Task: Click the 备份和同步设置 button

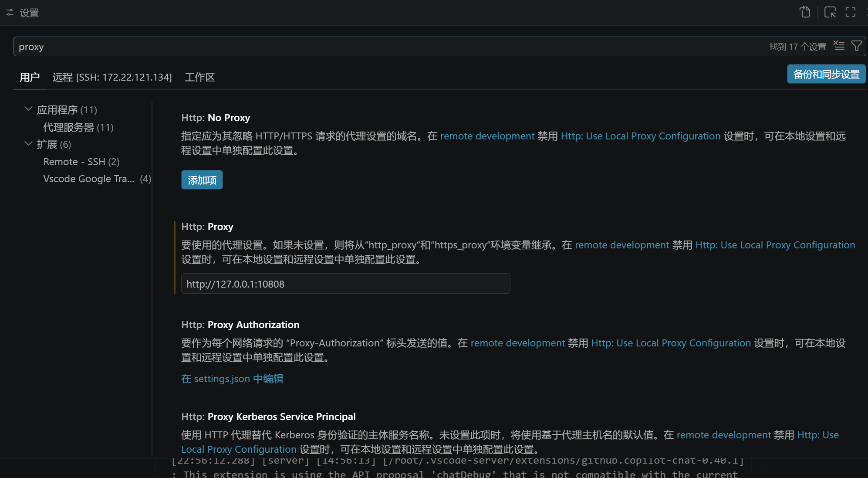Action: [x=826, y=74]
